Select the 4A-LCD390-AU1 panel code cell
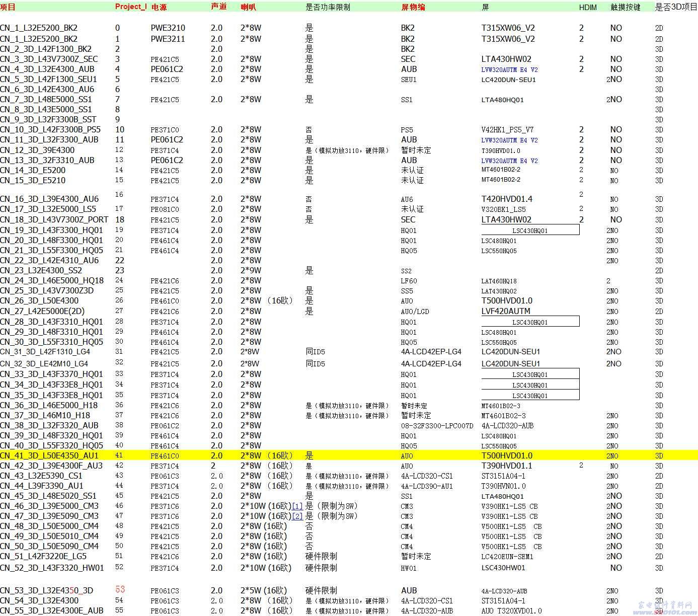698x616 pixels. pyautogui.click(x=427, y=486)
